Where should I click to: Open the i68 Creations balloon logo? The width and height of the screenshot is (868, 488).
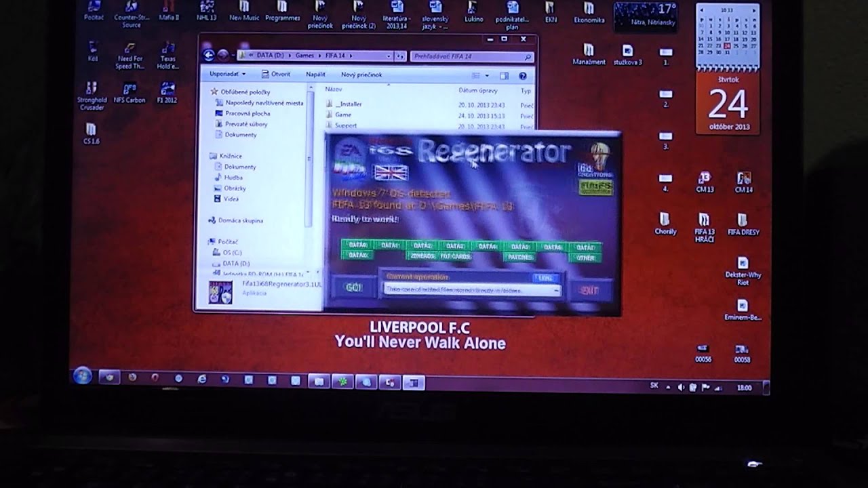(595, 161)
